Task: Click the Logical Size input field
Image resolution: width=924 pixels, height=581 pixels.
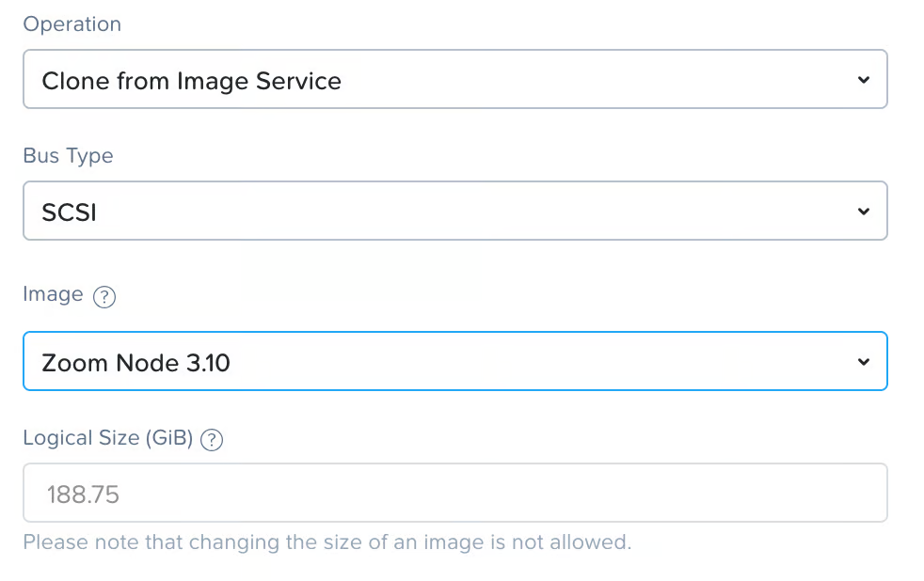Action: [454, 494]
